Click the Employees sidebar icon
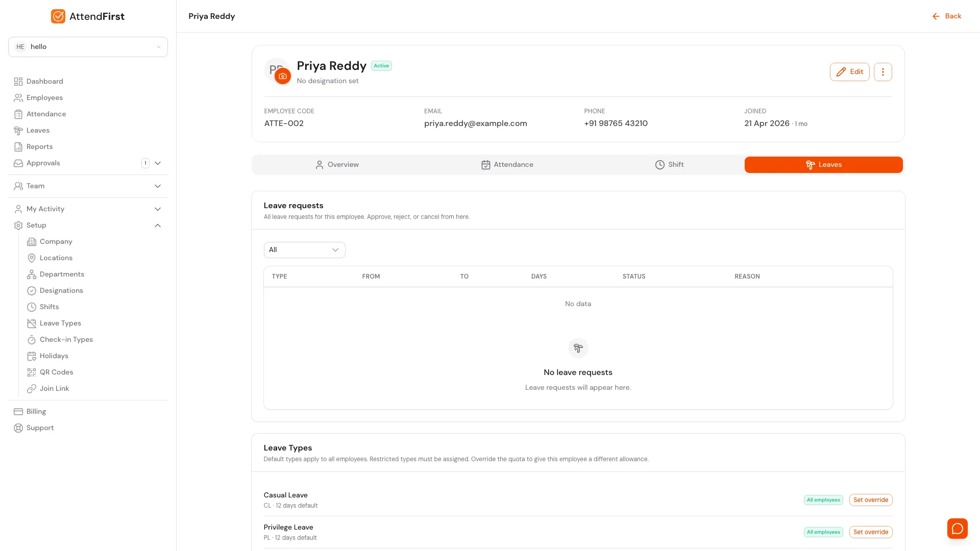The image size is (980, 551). coord(18,98)
